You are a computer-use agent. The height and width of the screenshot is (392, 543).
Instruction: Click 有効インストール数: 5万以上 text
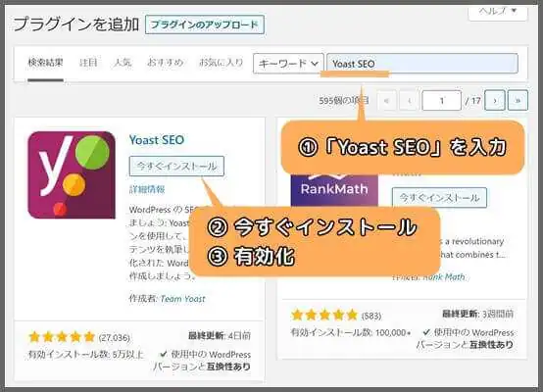tap(85, 355)
